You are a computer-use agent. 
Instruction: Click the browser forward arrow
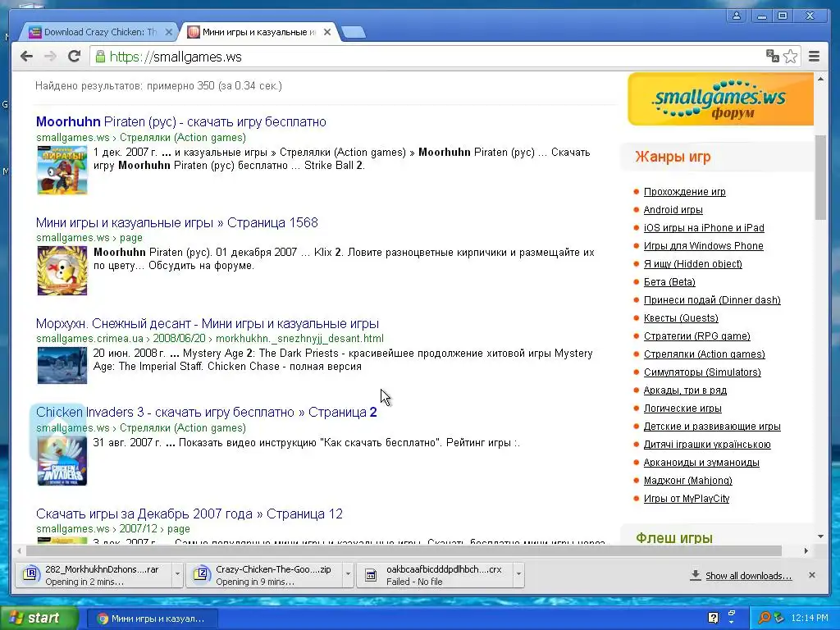click(50, 57)
